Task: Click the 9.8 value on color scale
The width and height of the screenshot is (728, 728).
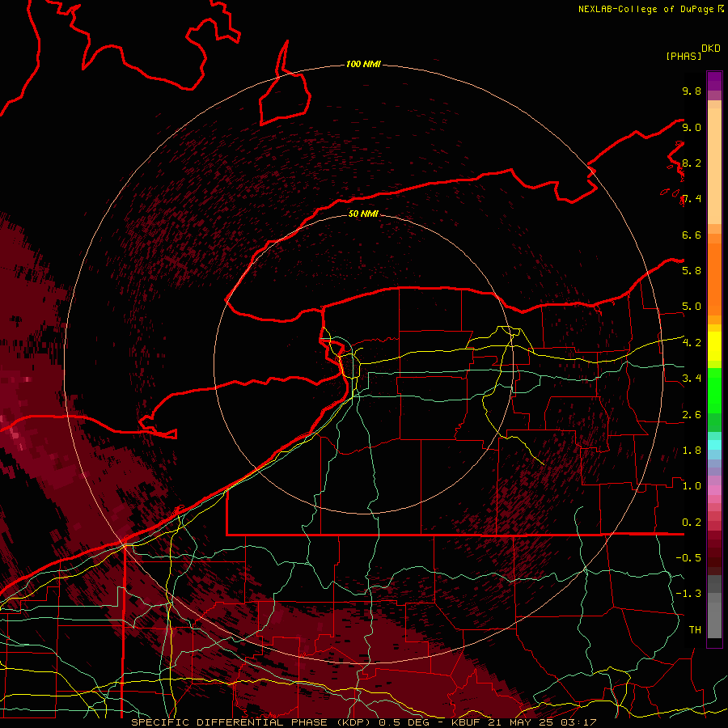Action: point(692,91)
